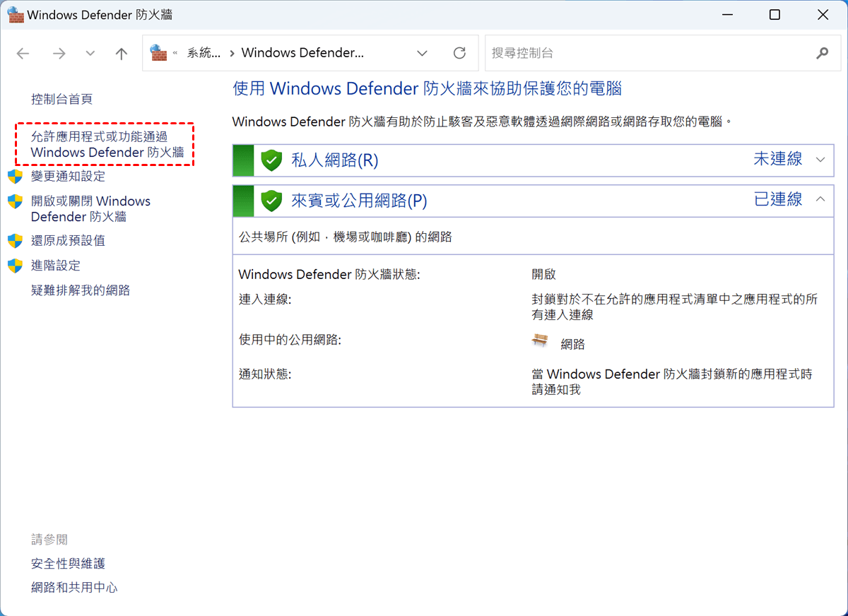Image resolution: width=848 pixels, height=616 pixels.
Task: Close the Windows Defender 防火牆 window
Action: tap(821, 14)
